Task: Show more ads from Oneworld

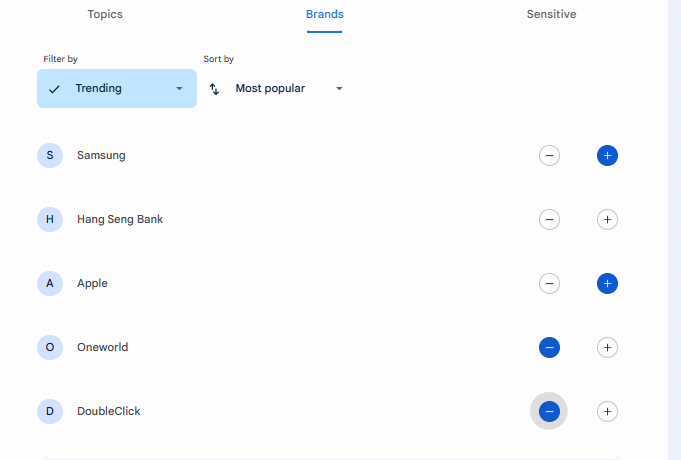Action: (607, 347)
